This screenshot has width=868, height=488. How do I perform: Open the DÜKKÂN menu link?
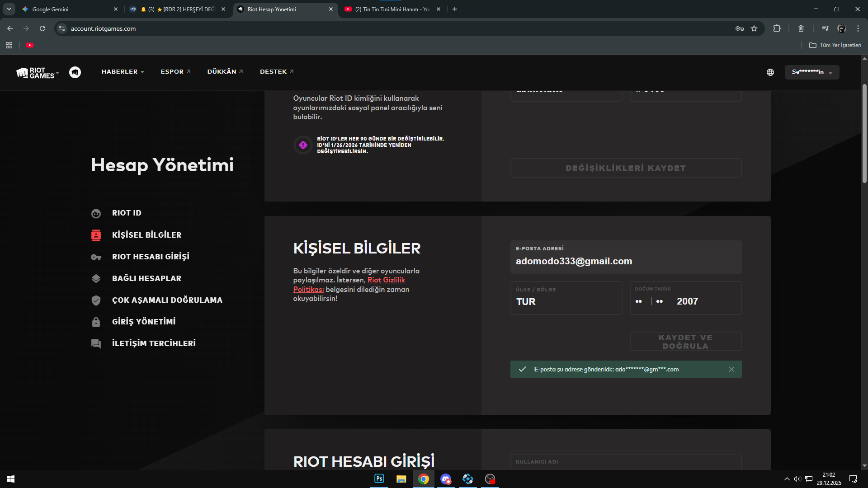225,72
